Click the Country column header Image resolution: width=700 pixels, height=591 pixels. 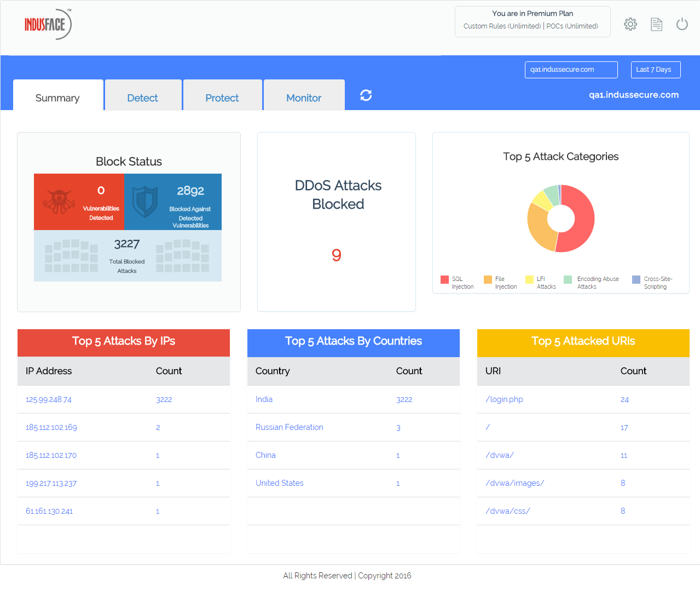(x=273, y=371)
